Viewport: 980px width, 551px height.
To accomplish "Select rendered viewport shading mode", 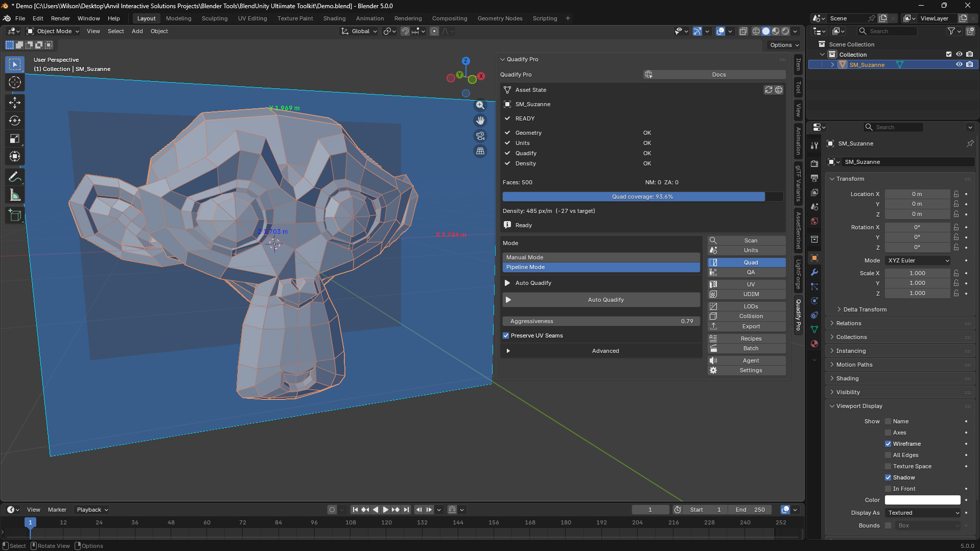I will tap(785, 31).
